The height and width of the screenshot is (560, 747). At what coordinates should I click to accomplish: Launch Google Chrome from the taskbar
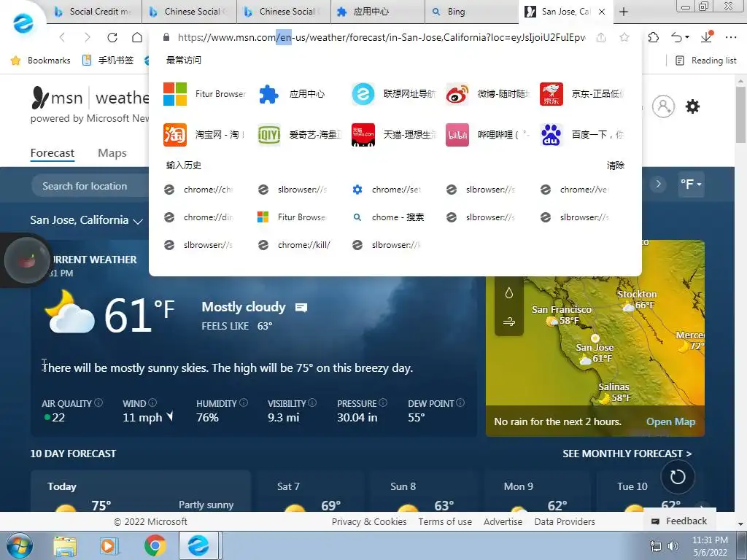(x=155, y=545)
